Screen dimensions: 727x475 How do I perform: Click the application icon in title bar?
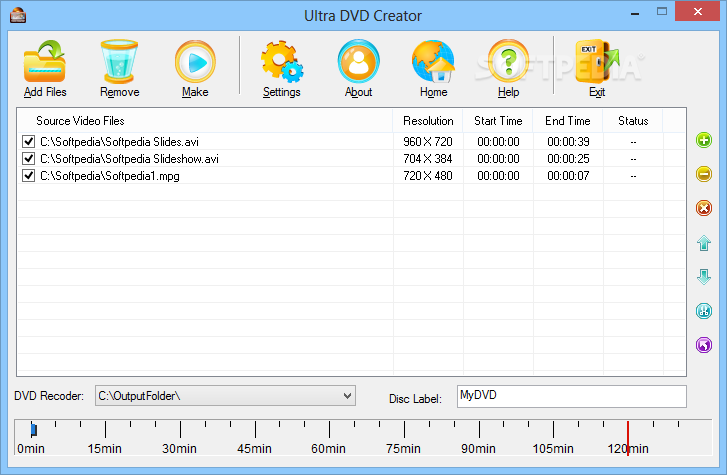click(x=18, y=15)
